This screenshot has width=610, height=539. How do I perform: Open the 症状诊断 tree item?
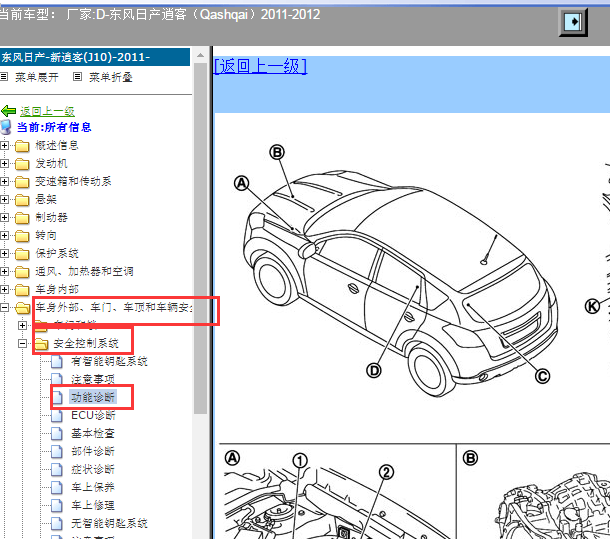coord(93,469)
